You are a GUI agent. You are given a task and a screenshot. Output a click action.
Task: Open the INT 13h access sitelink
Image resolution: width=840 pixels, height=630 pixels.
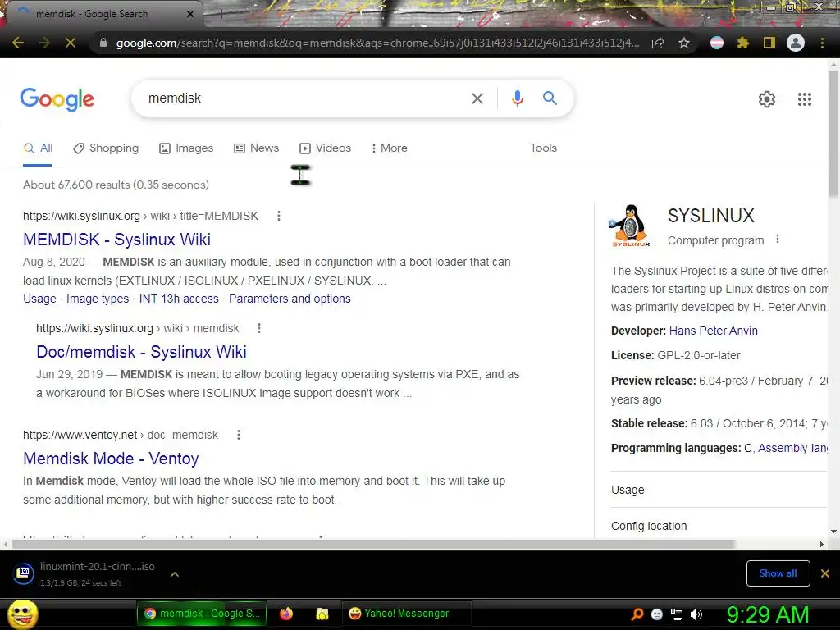[x=179, y=299]
